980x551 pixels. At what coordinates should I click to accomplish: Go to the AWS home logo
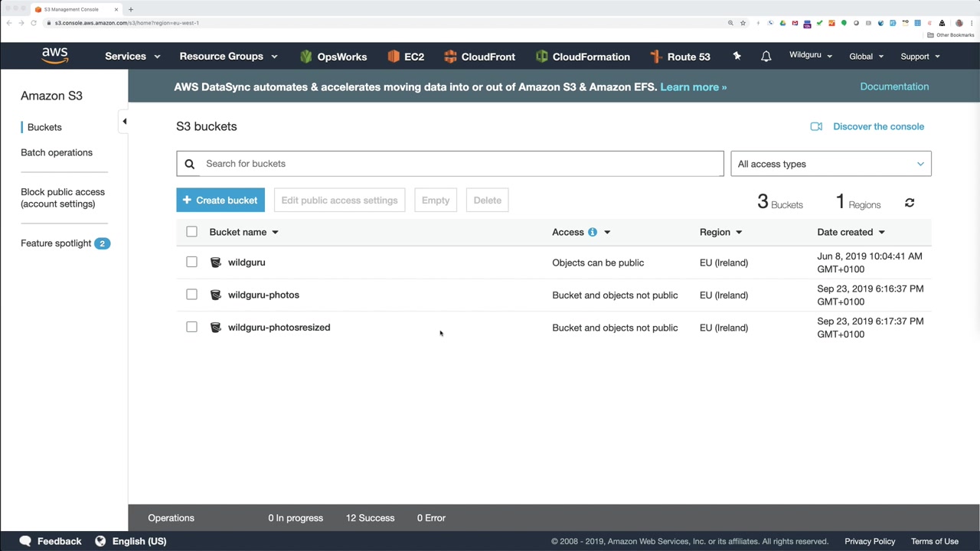[55, 56]
